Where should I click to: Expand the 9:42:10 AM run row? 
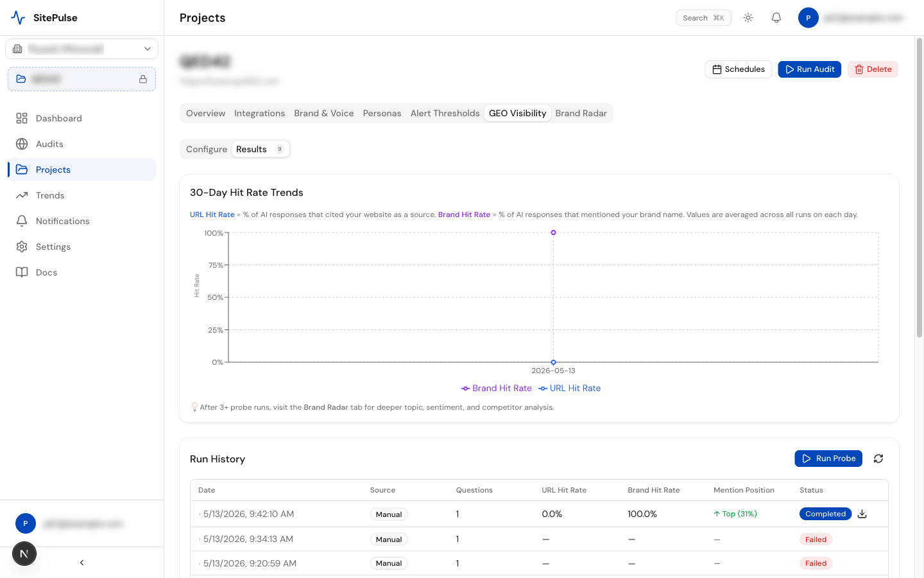pyautogui.click(x=539, y=514)
